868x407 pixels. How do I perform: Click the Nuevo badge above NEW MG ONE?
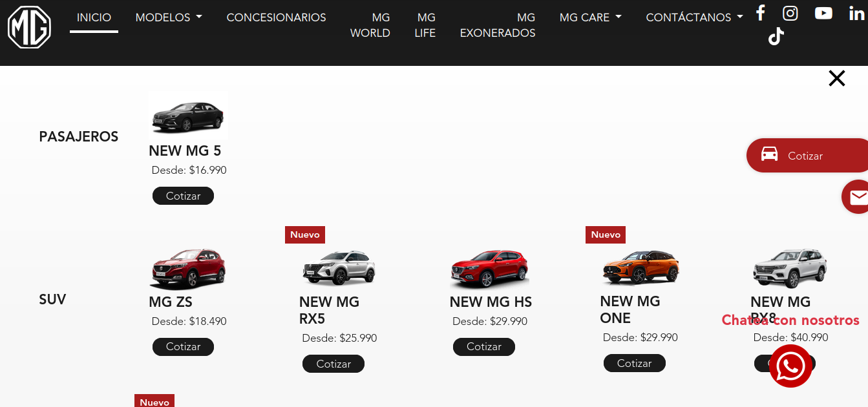606,235
